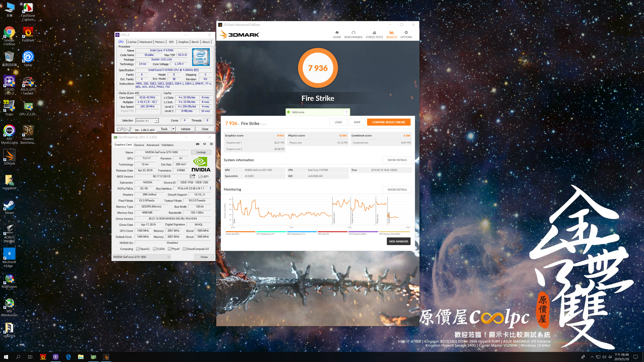This screenshot has width=644, height=362.
Task: Open MSI Afterburner desktop icon
Action: [x=9, y=307]
